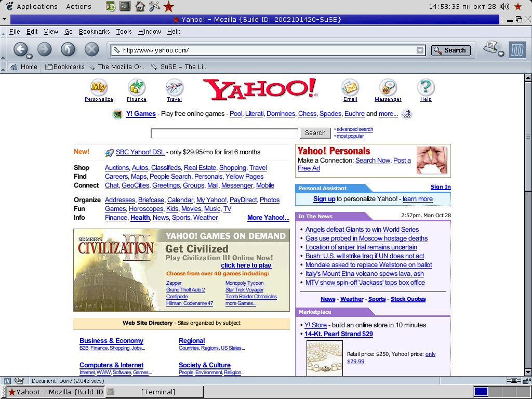Toggle the volume speaker in the system tray
The width and height of the screenshot is (532, 399).
[504, 6]
